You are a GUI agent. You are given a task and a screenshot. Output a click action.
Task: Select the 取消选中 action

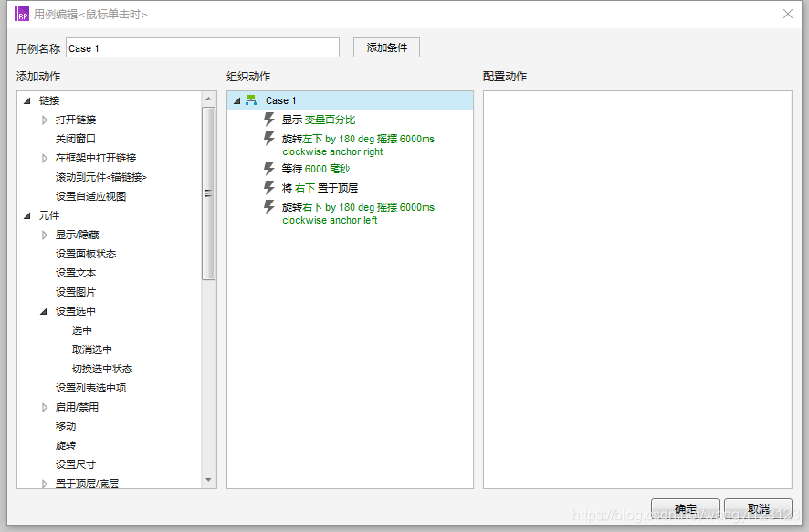coord(92,349)
